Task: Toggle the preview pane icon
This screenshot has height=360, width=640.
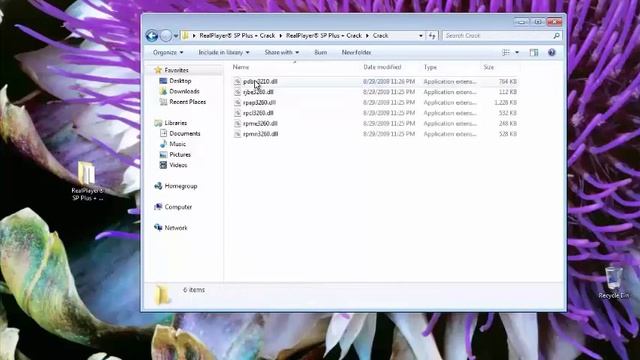Action: coord(534,53)
